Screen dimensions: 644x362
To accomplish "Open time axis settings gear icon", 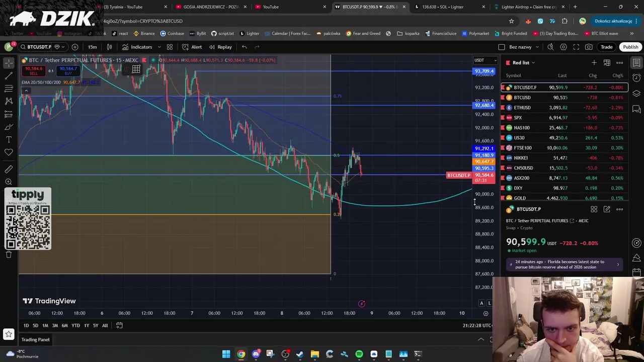I will click(x=486, y=313).
